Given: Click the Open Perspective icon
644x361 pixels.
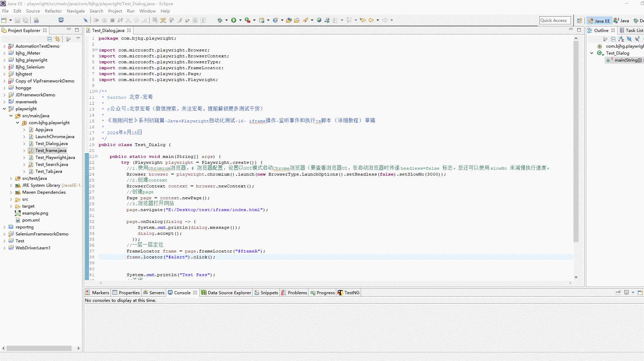Looking at the screenshot, I should [x=580, y=21].
